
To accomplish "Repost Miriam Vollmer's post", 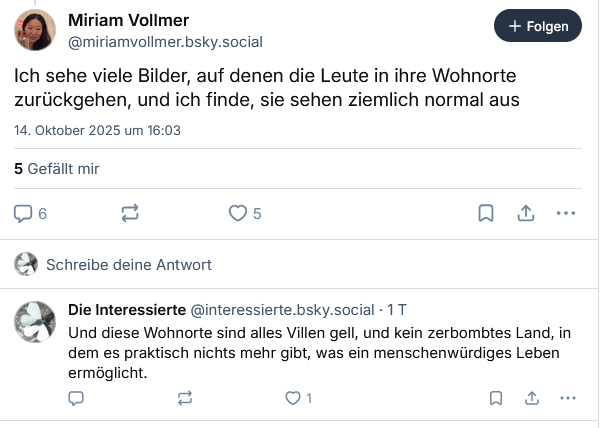I will pyautogui.click(x=130, y=213).
